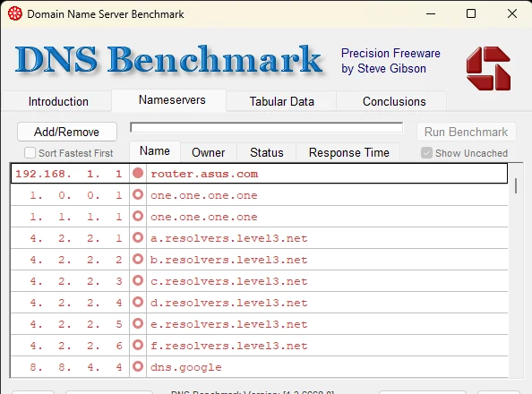The height and width of the screenshot is (394, 532).
Task: Click the benchmark progress bar
Action: coord(266,127)
